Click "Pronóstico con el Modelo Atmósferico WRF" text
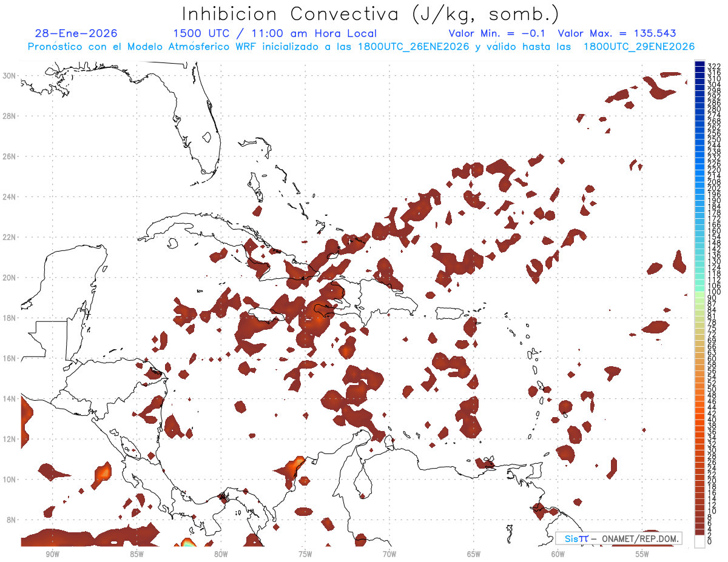Viewport: 728px width, 562px height. point(143,47)
